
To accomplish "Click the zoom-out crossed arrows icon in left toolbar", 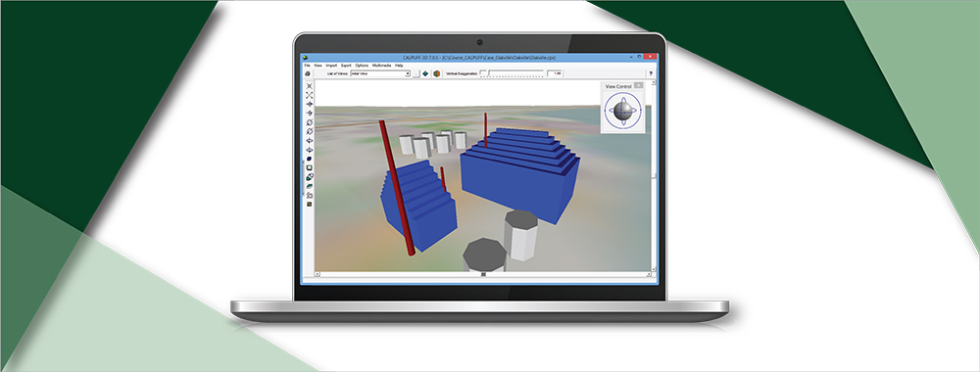I will (310, 96).
